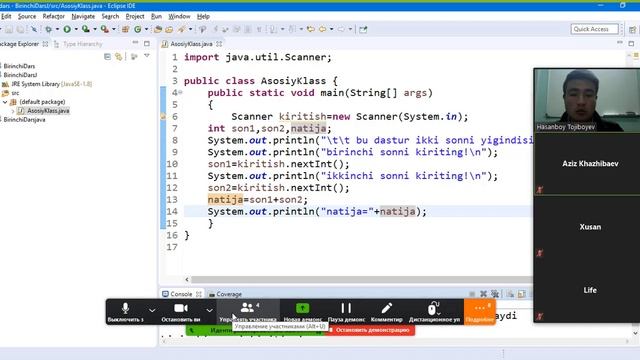Click into Quick Access search field
640x360 pixels.
pos(594,29)
